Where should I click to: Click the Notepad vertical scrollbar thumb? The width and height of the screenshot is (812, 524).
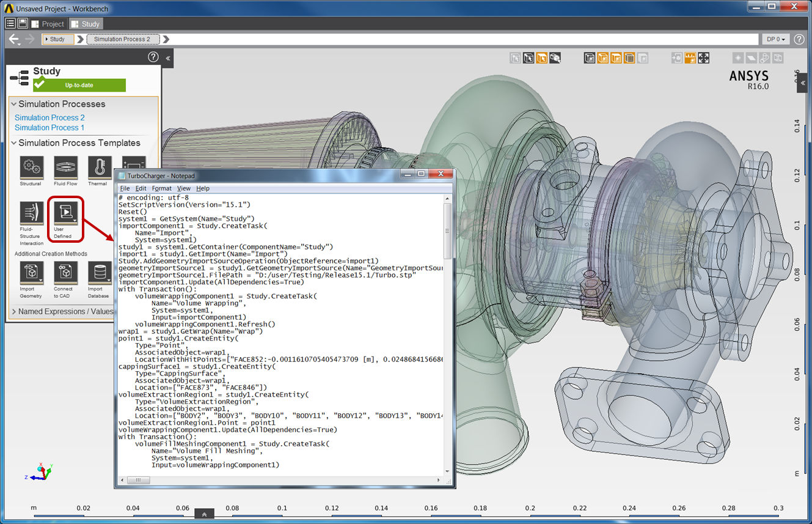click(x=448, y=231)
